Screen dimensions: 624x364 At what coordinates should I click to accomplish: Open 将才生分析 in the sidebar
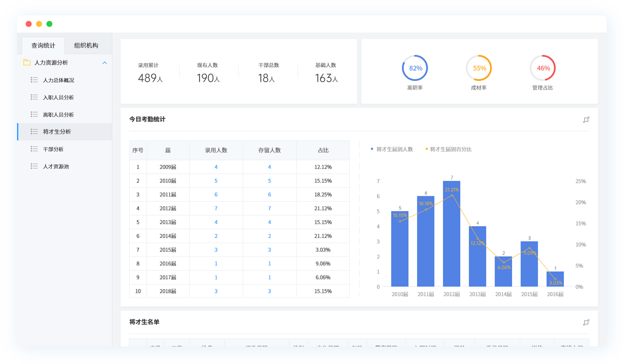[57, 132]
